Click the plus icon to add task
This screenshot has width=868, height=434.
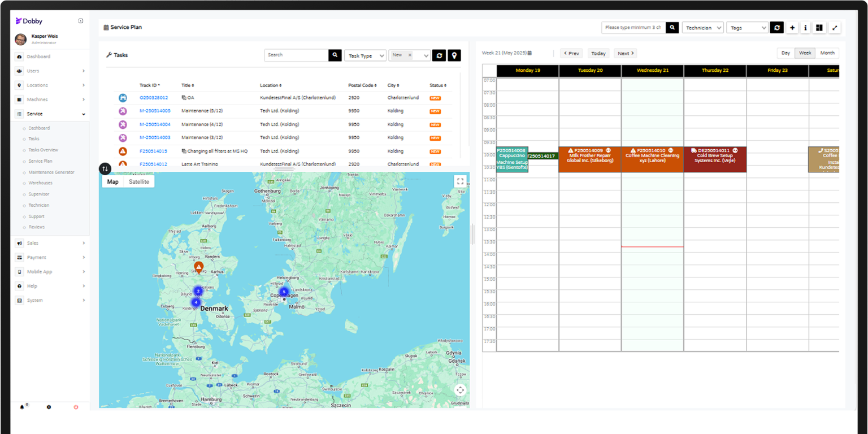tap(792, 28)
